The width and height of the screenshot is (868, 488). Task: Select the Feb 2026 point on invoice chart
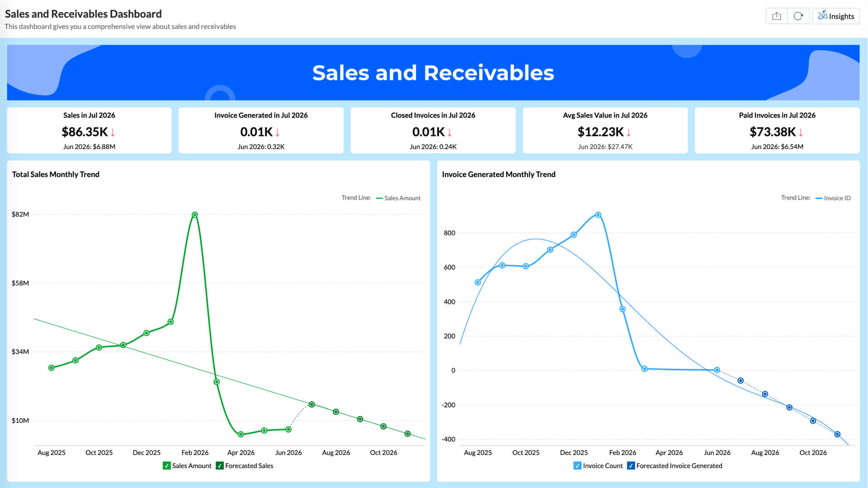[623, 310]
